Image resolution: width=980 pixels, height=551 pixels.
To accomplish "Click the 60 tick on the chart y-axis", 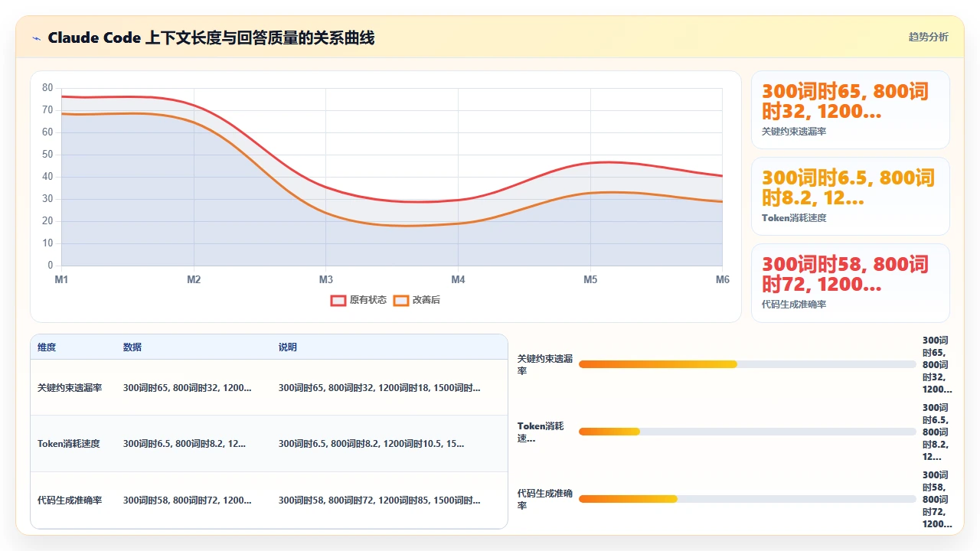I will point(47,132).
